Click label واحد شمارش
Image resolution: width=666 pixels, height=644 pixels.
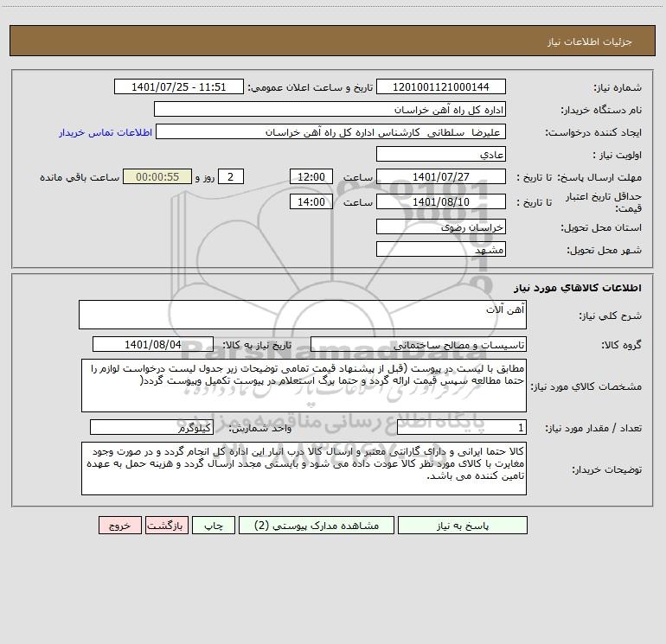pos(260,429)
